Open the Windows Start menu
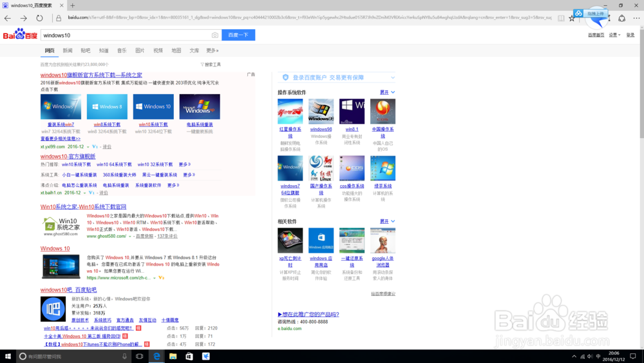 click(x=7, y=357)
